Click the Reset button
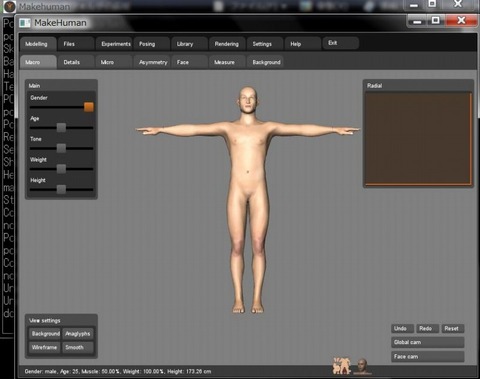480x379 pixels. (x=453, y=329)
